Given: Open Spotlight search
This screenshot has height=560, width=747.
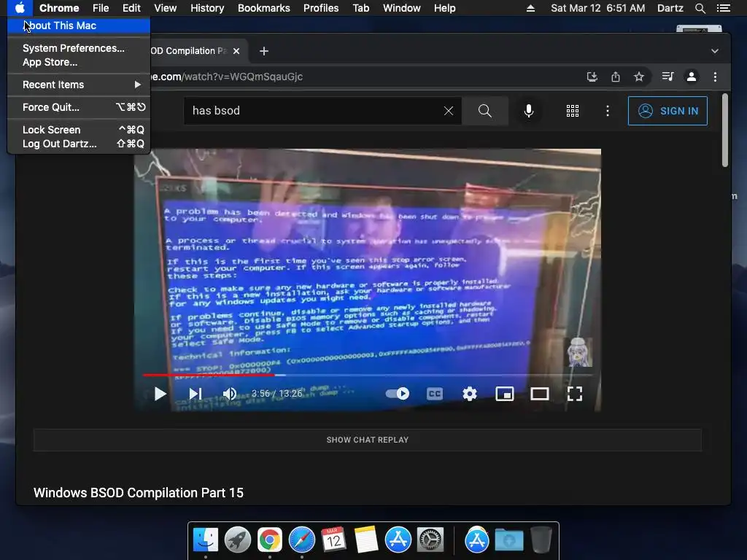Looking at the screenshot, I should click(x=700, y=8).
